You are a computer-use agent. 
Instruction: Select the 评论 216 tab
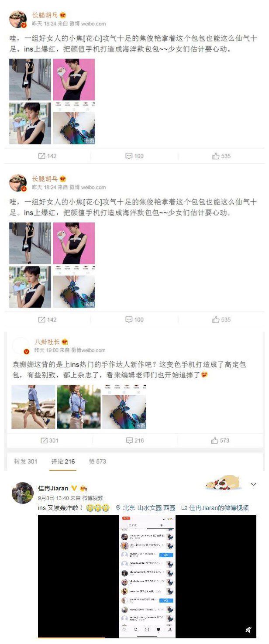tap(63, 461)
